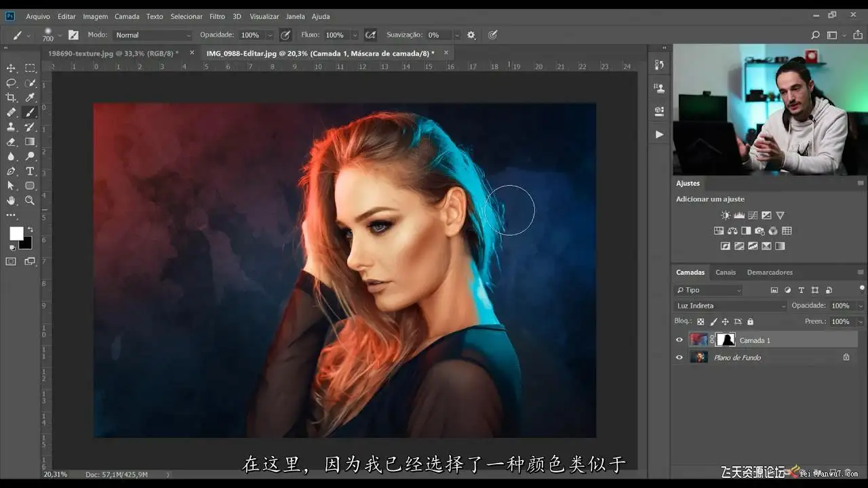Activate the horizontal Type tool
The height and width of the screenshot is (488, 868).
click(x=30, y=171)
